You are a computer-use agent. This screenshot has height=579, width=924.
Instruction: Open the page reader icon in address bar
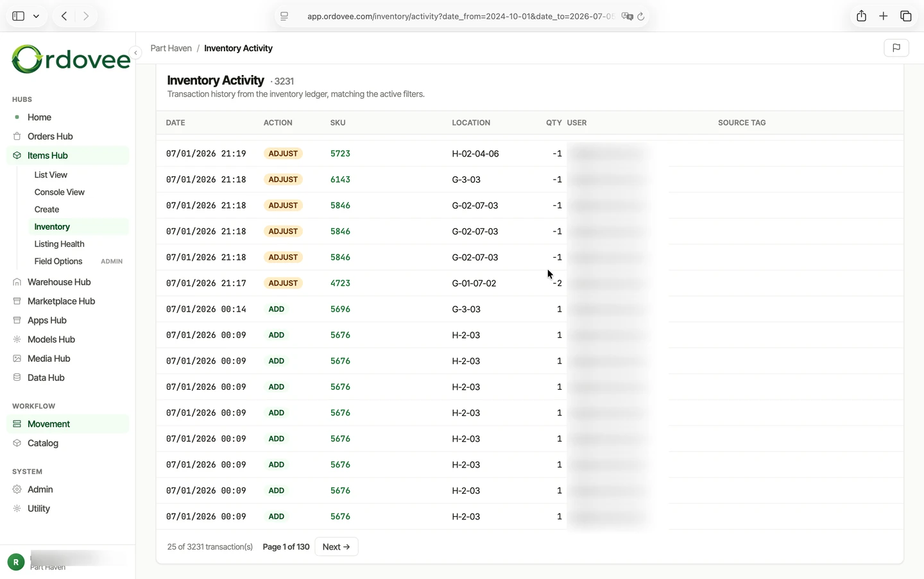284,17
